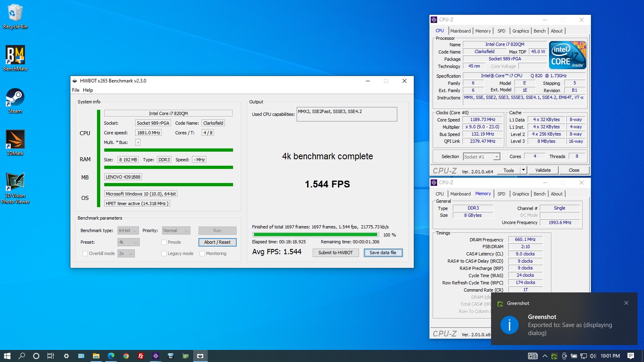This screenshot has height=362, width=644.
Task: Click the Core speed 1881.0 MHz field
Action: pos(149,133)
